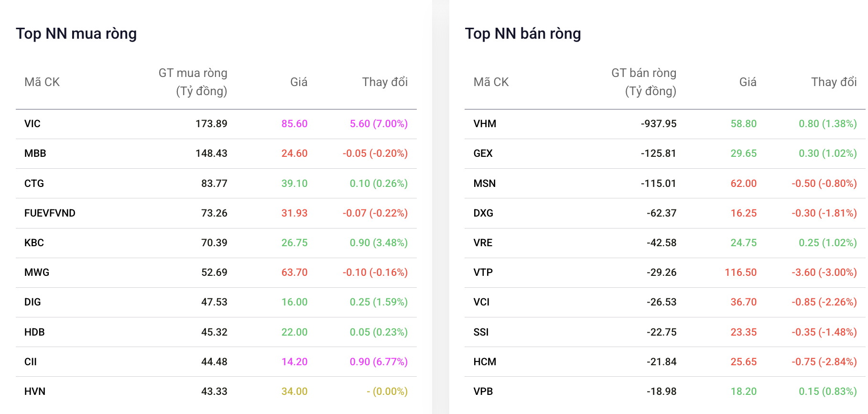The width and height of the screenshot is (868, 414).
Task: Open the MWG stock ticker
Action: pyautogui.click(x=37, y=272)
